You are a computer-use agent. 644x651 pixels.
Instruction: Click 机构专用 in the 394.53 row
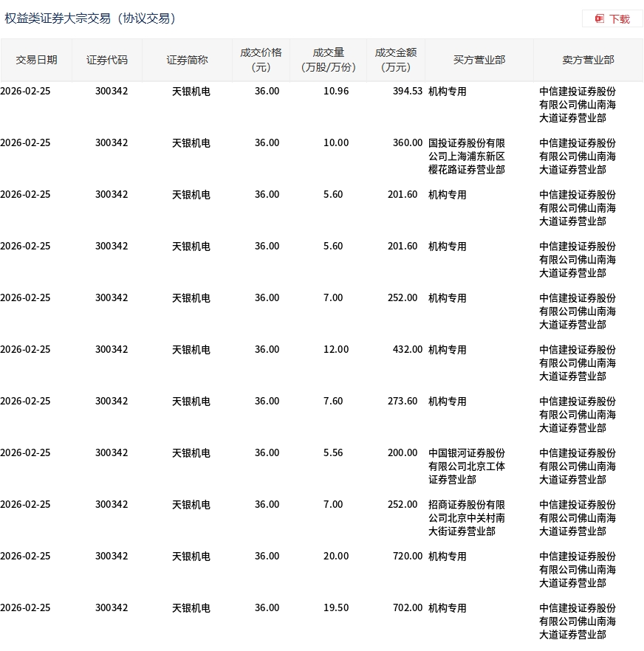coord(447,92)
